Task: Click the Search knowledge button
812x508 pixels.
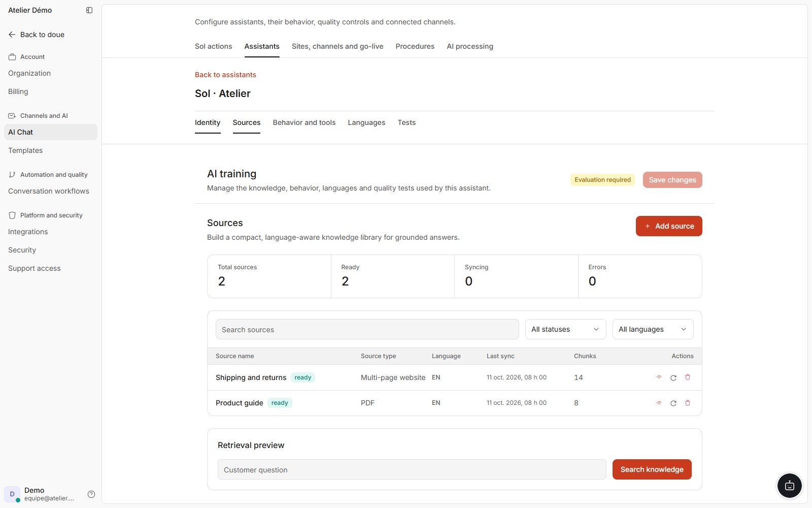Action: (x=652, y=469)
